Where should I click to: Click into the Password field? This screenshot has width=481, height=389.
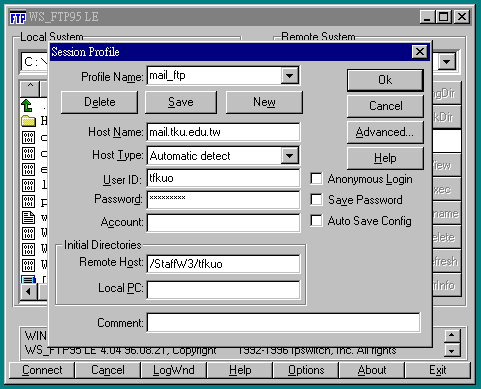click(223, 200)
